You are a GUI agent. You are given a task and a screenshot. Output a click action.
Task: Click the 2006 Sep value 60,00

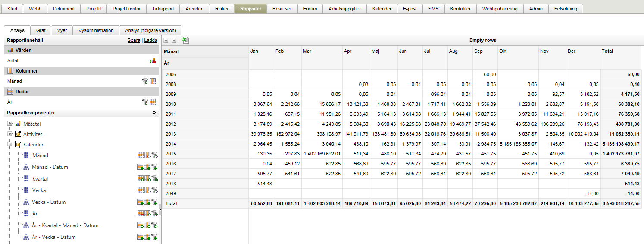tap(490, 74)
